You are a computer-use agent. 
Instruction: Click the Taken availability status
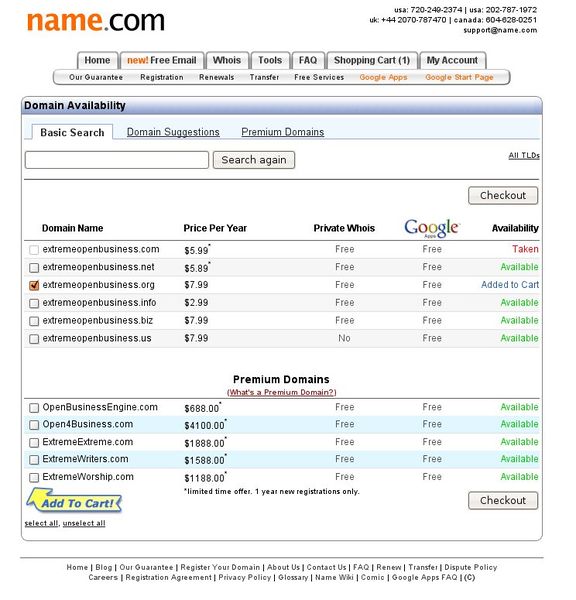tap(525, 249)
